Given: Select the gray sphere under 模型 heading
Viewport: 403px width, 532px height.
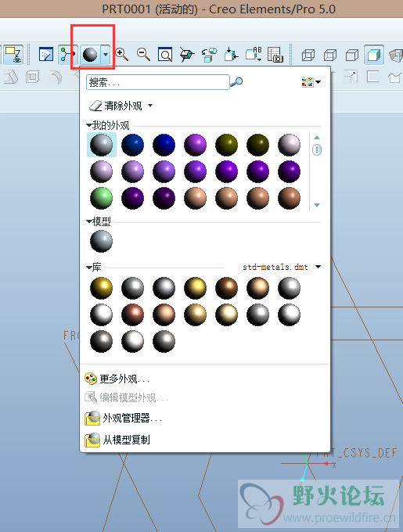Looking at the screenshot, I should pyautogui.click(x=102, y=241).
